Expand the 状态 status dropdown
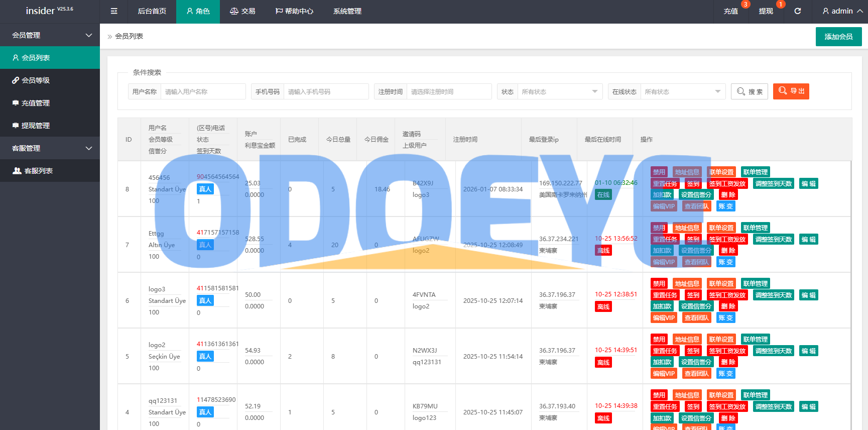This screenshot has height=430, width=868. click(x=559, y=91)
